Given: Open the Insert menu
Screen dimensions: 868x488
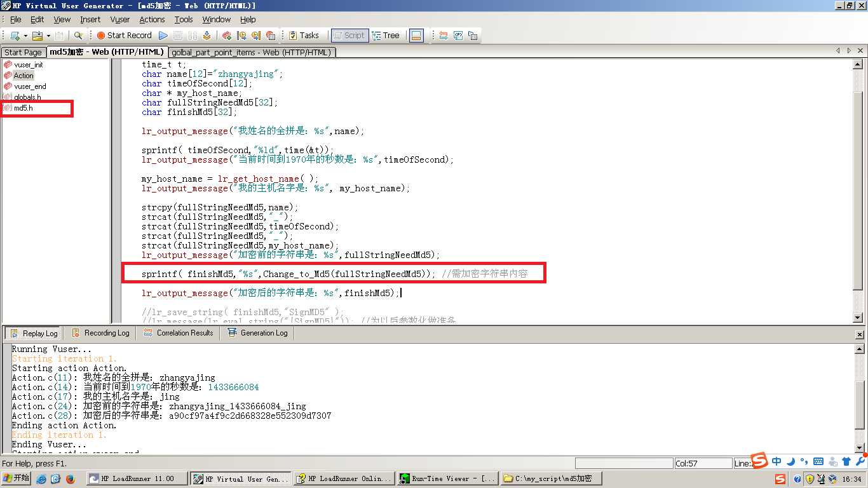Looking at the screenshot, I should [90, 20].
